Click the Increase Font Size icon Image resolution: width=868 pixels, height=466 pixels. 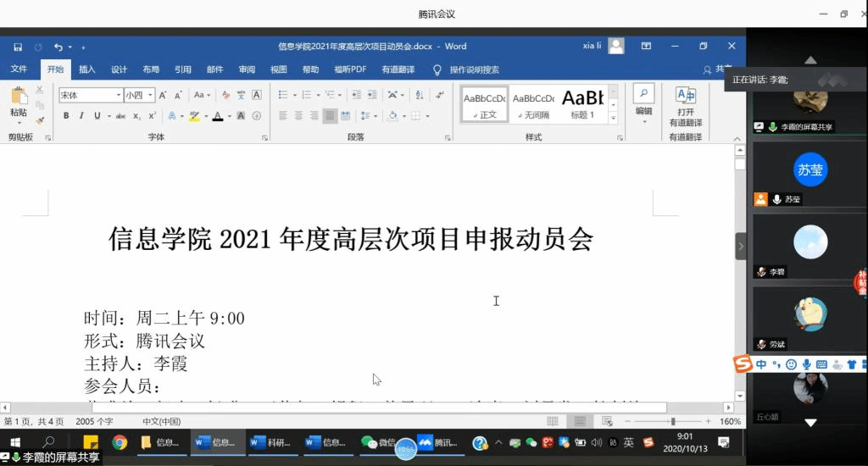pyautogui.click(x=164, y=95)
